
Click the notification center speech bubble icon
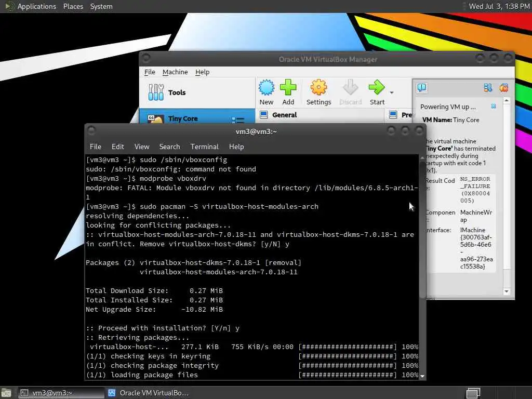(x=422, y=88)
